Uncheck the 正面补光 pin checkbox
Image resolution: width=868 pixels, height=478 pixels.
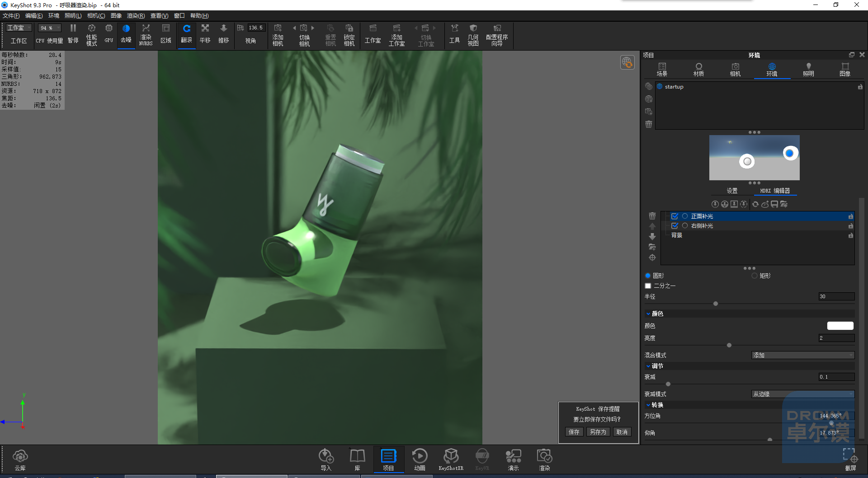tap(675, 216)
